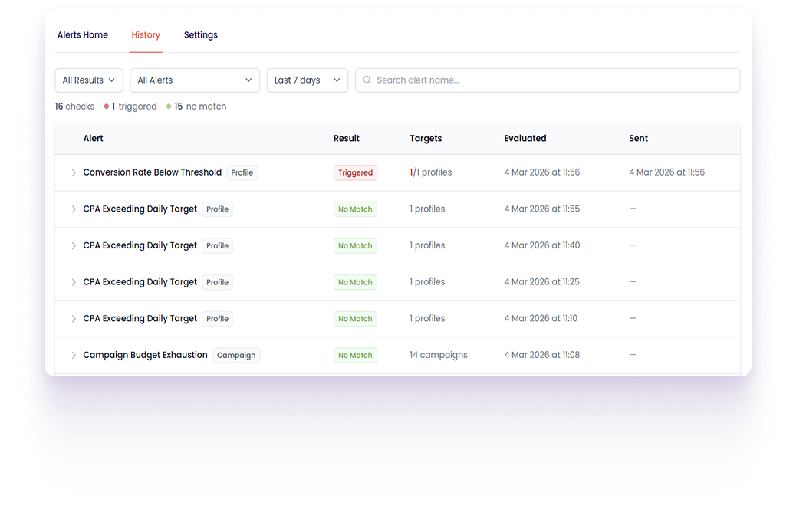
Task: Open the All Alerts filter dropdown
Action: pos(195,80)
